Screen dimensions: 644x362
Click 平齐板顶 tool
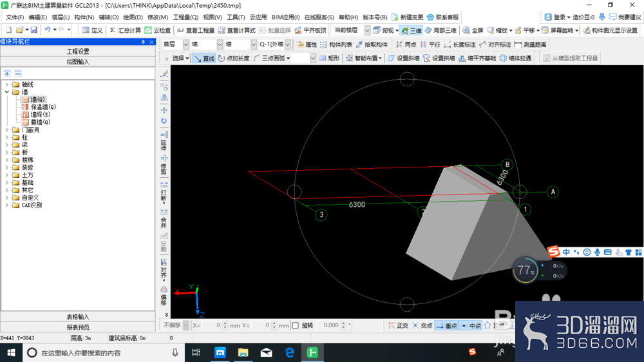click(x=310, y=30)
